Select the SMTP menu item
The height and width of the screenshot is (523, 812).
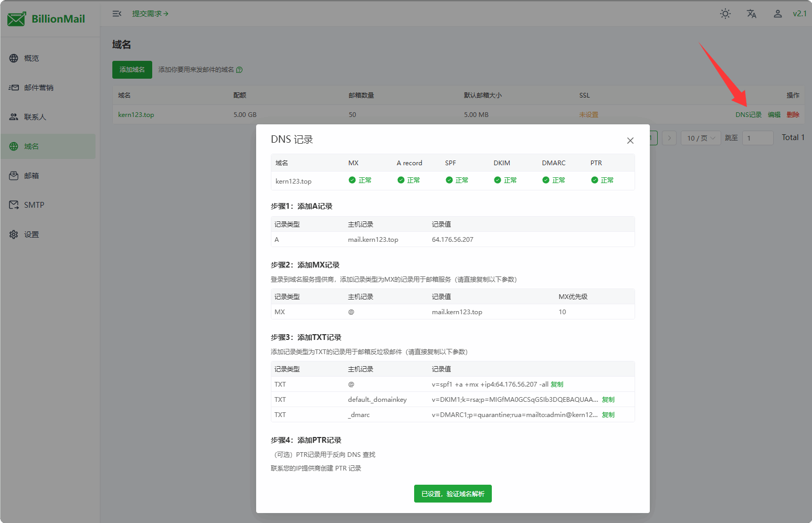click(34, 205)
